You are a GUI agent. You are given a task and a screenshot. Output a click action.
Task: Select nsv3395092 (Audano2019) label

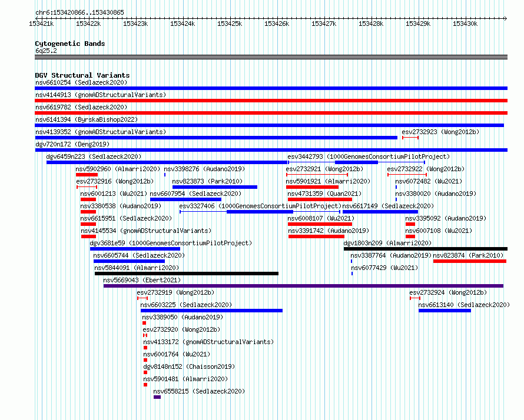click(x=446, y=218)
